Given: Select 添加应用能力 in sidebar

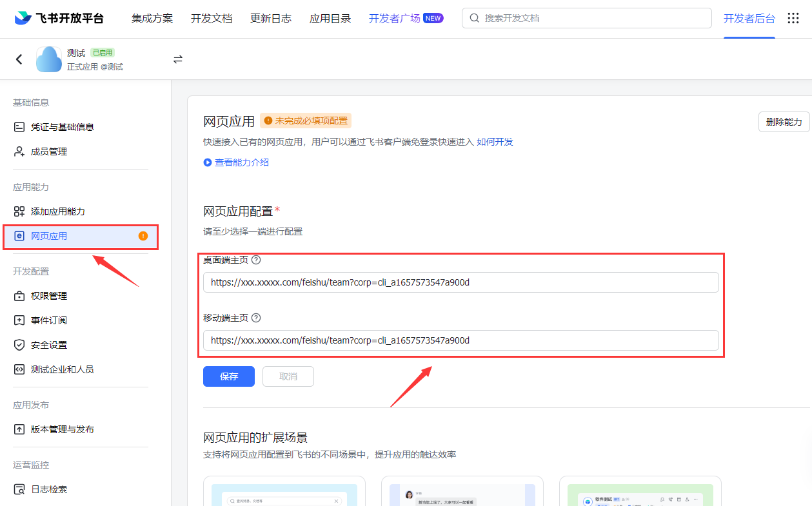Looking at the screenshot, I should pos(57,211).
